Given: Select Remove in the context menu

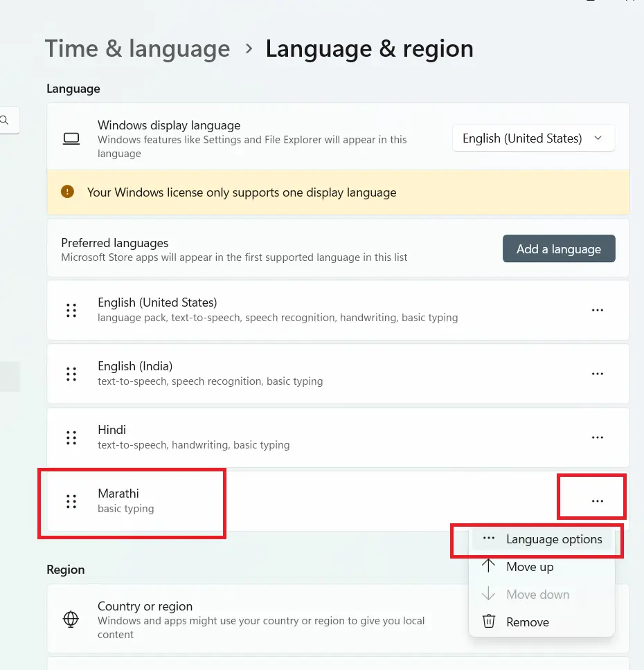Looking at the screenshot, I should click(527, 622).
